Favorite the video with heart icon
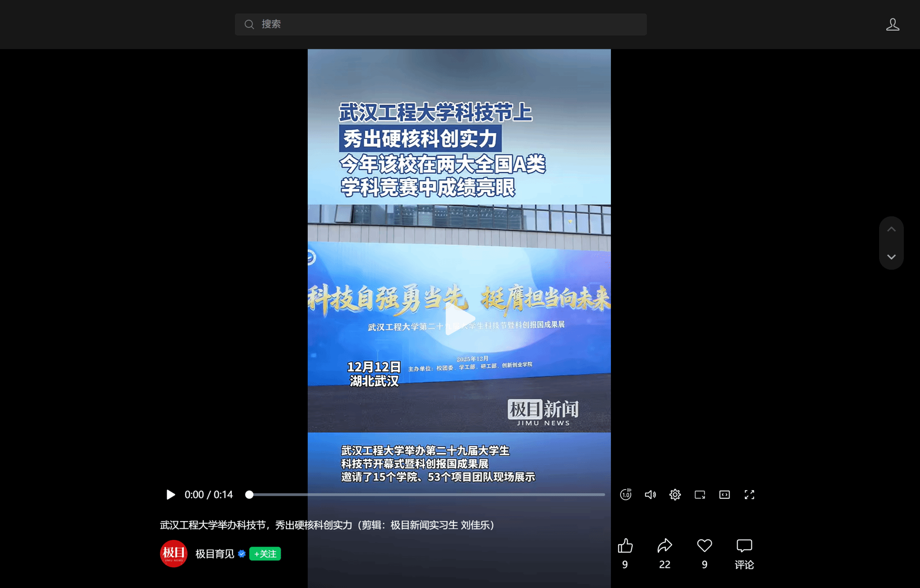 pyautogui.click(x=704, y=546)
